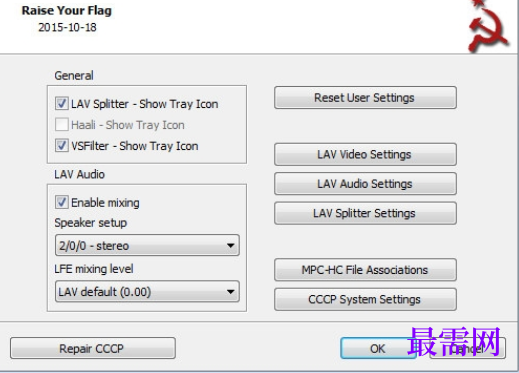
Task: Click the Repair CCCP button
Action: (x=93, y=348)
